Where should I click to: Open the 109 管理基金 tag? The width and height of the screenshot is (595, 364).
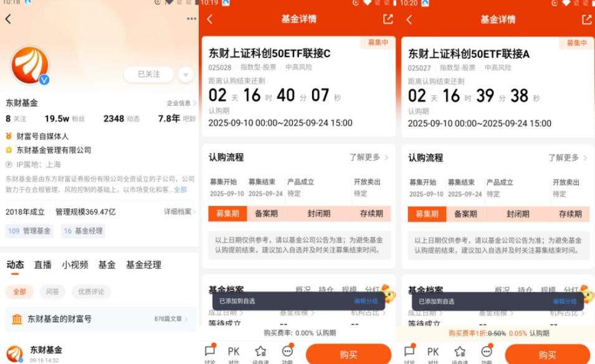click(29, 231)
